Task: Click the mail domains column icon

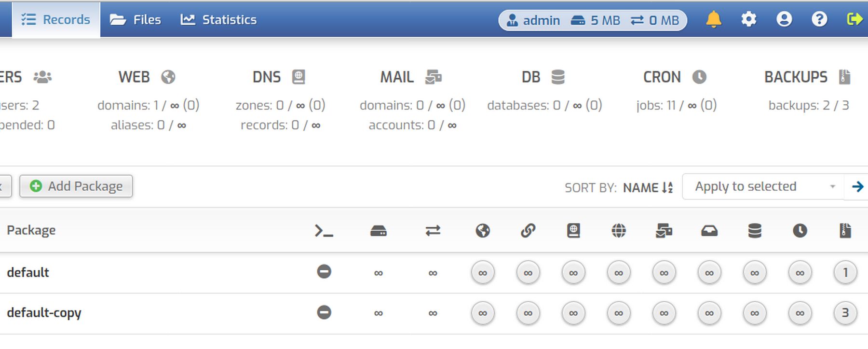Action: click(x=664, y=231)
